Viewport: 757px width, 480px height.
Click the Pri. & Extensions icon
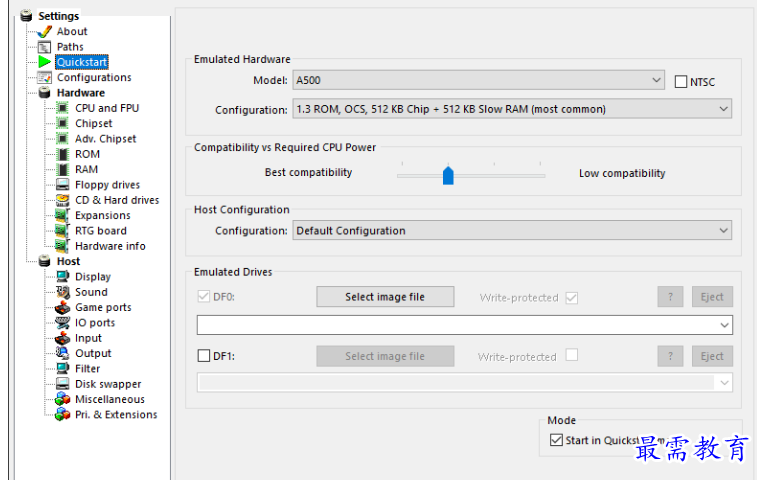(x=62, y=415)
